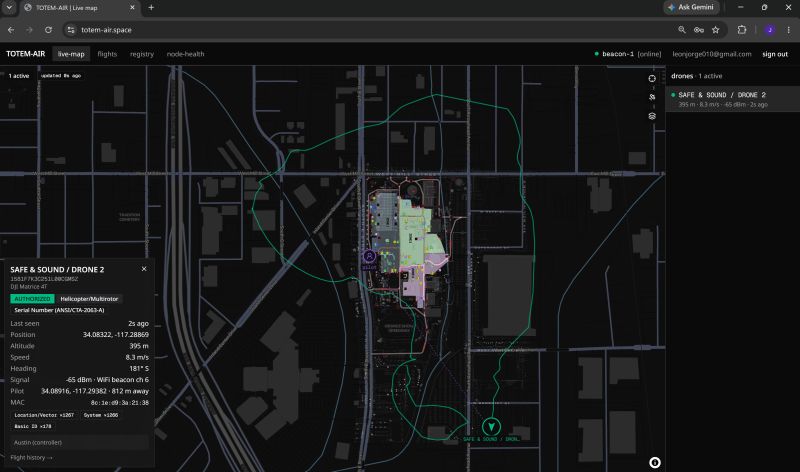Open the map layers stack icon
The height and width of the screenshot is (472, 800).
click(x=652, y=116)
